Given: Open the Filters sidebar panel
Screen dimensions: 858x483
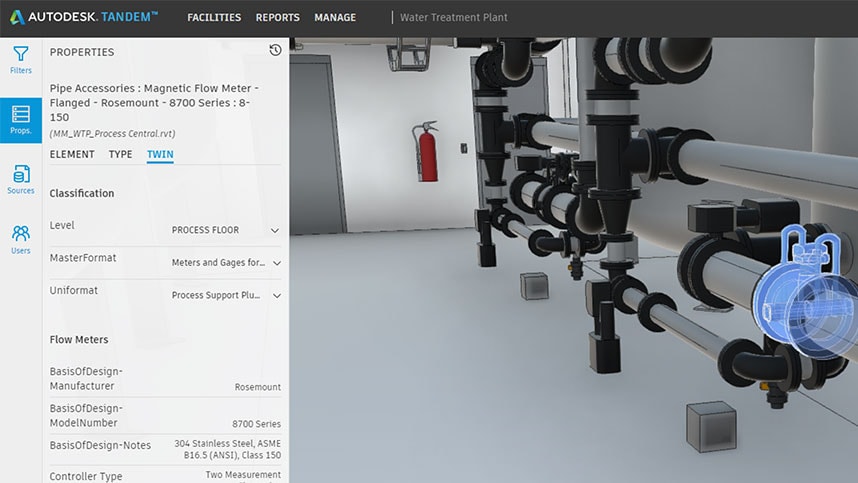Looking at the screenshot, I should click(21, 60).
